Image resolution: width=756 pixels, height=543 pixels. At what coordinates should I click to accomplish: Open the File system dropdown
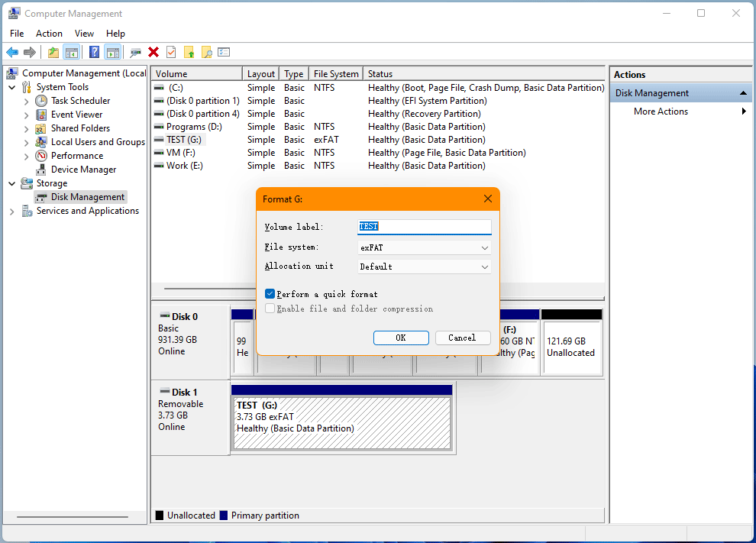tap(425, 248)
